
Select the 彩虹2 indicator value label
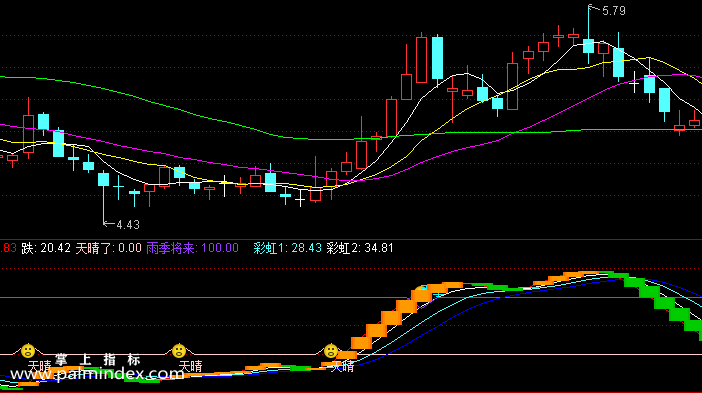(360, 248)
